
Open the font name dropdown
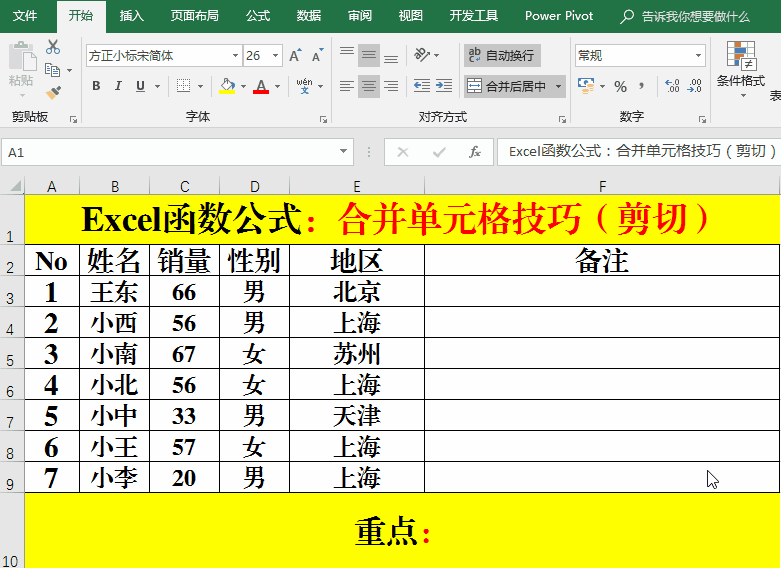235,56
